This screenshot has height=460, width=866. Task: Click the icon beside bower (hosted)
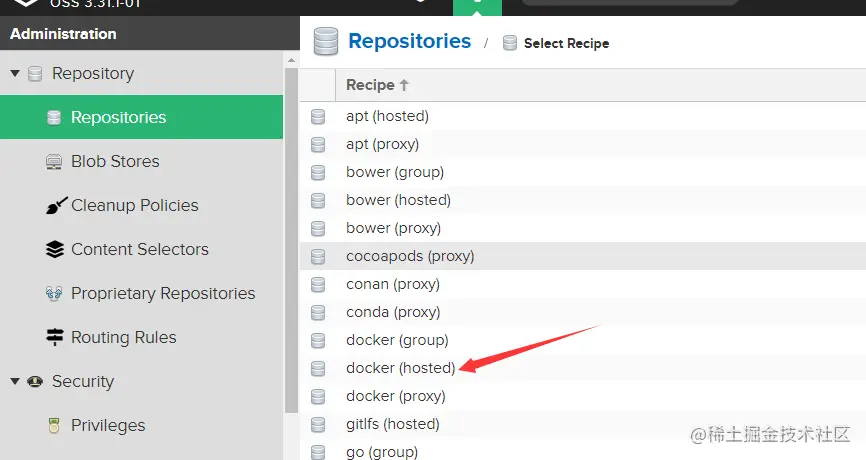tap(318, 200)
